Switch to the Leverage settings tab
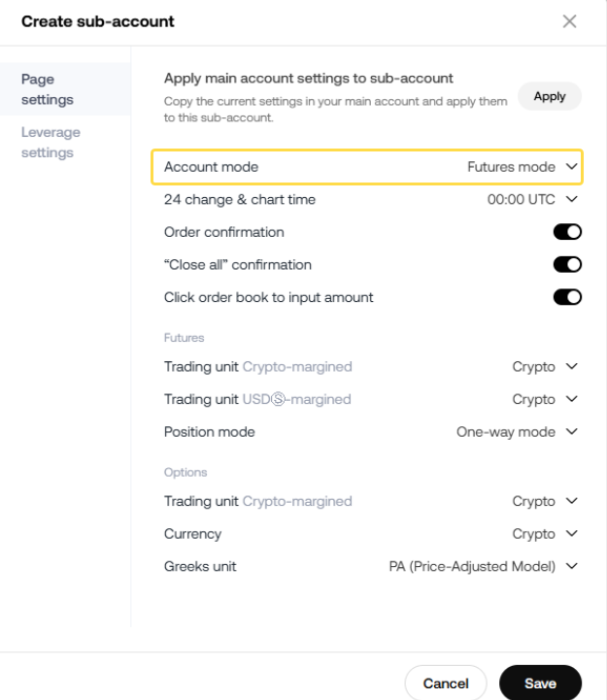This screenshot has height=700, width=607. 51,142
